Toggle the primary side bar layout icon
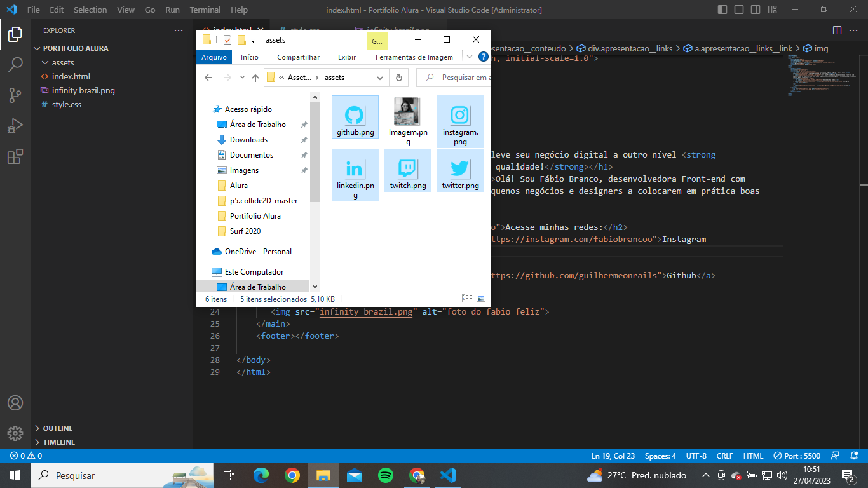This screenshot has width=868, height=488. pos(722,10)
